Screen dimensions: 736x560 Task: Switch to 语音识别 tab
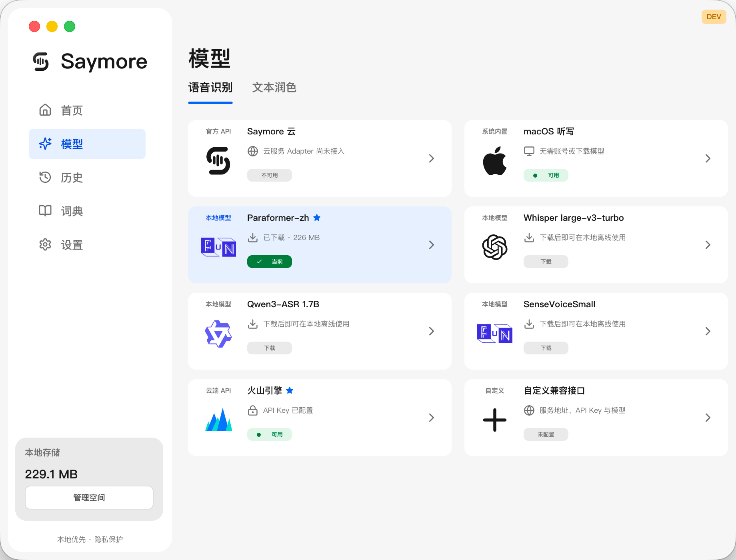[x=210, y=88]
